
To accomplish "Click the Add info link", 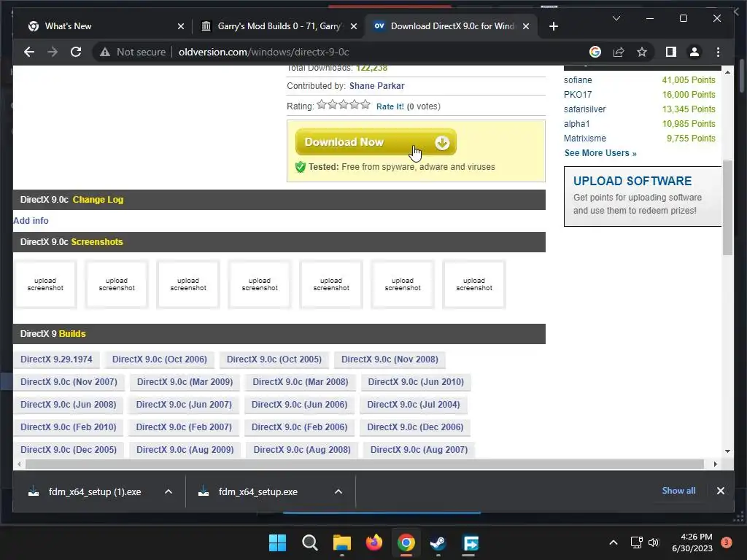I will pyautogui.click(x=31, y=220).
